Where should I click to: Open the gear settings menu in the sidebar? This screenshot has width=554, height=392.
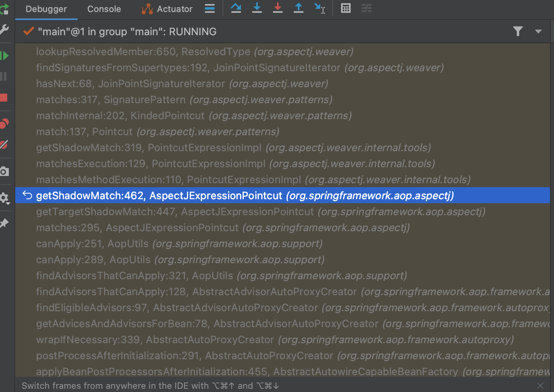click(4, 198)
